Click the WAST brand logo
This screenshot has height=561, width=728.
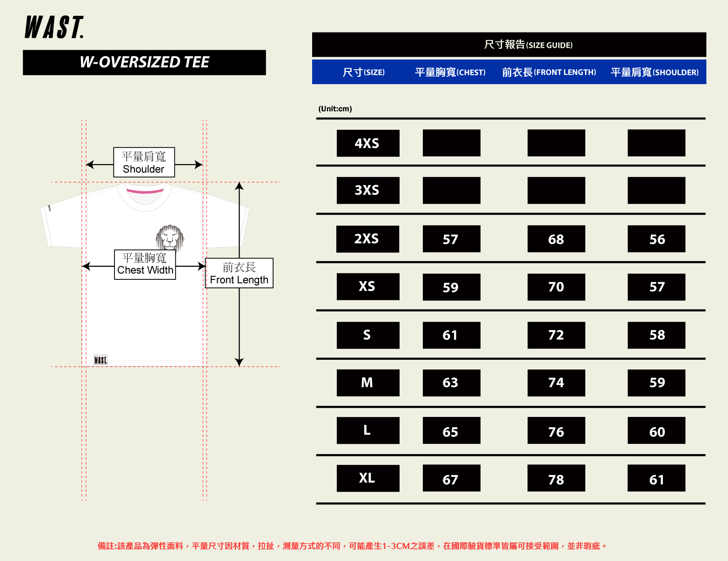tap(54, 27)
